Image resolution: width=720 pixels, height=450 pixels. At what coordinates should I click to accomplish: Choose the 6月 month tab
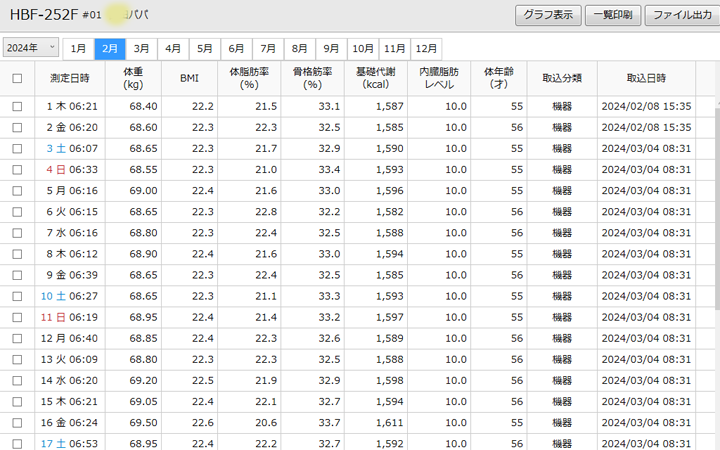236,48
